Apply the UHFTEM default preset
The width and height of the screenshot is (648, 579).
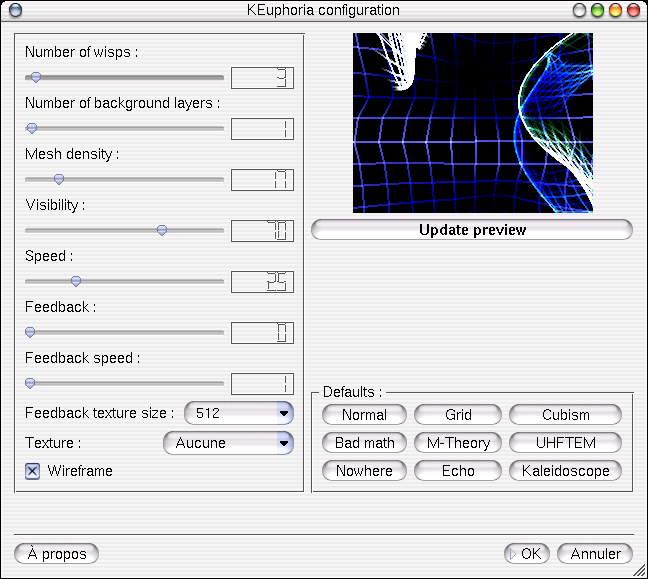pyautogui.click(x=565, y=443)
